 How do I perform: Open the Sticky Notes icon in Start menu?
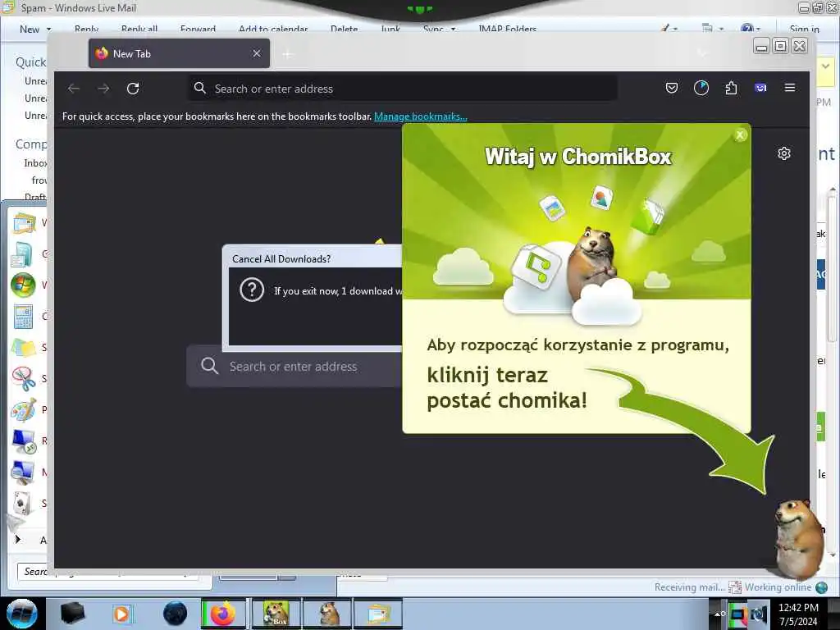coord(24,348)
